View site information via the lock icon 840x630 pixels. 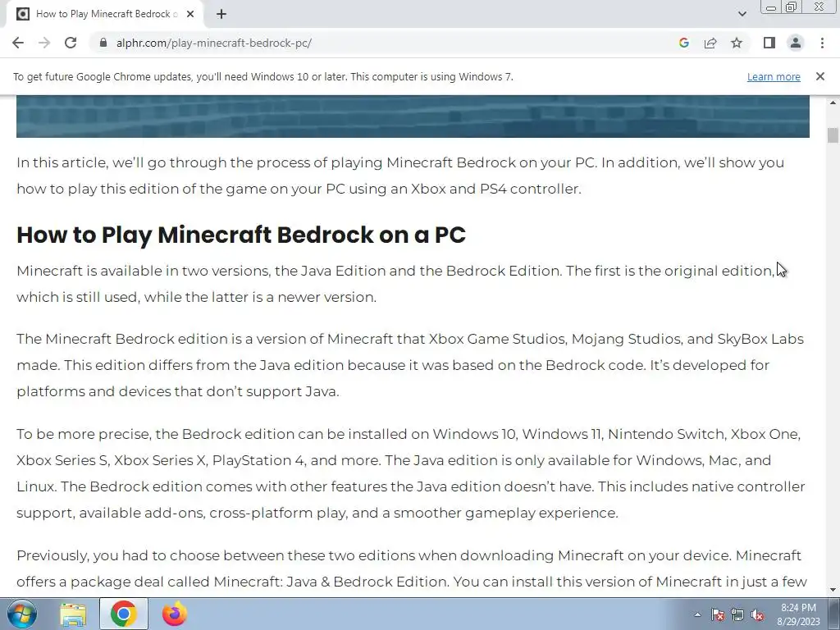pyautogui.click(x=103, y=43)
